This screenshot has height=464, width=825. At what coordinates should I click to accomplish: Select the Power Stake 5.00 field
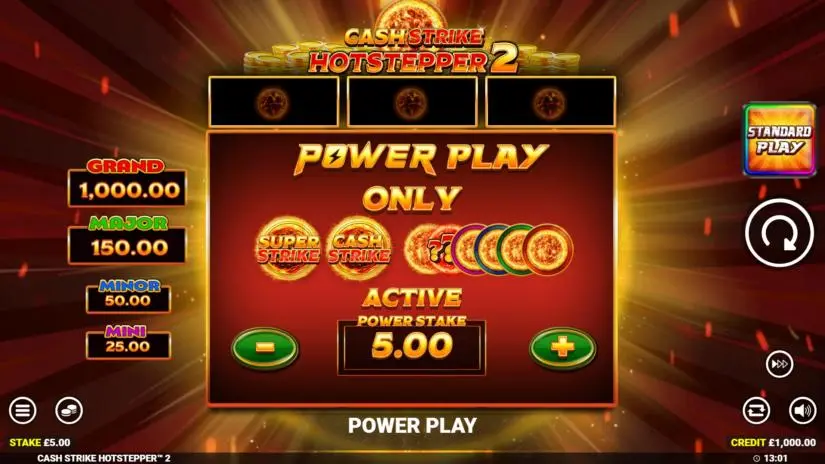coord(411,347)
